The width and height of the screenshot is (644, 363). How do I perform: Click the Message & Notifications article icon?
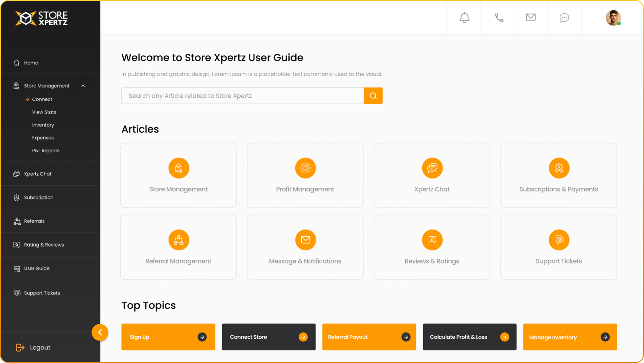305,240
